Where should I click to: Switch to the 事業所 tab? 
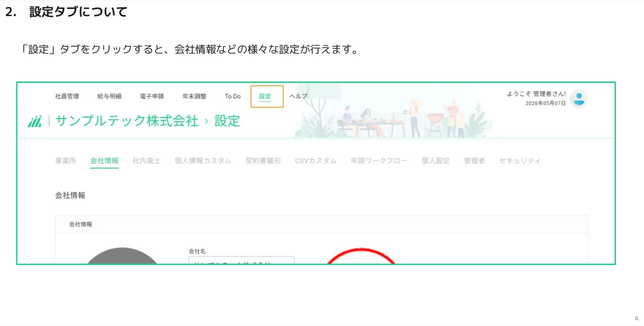point(66,161)
